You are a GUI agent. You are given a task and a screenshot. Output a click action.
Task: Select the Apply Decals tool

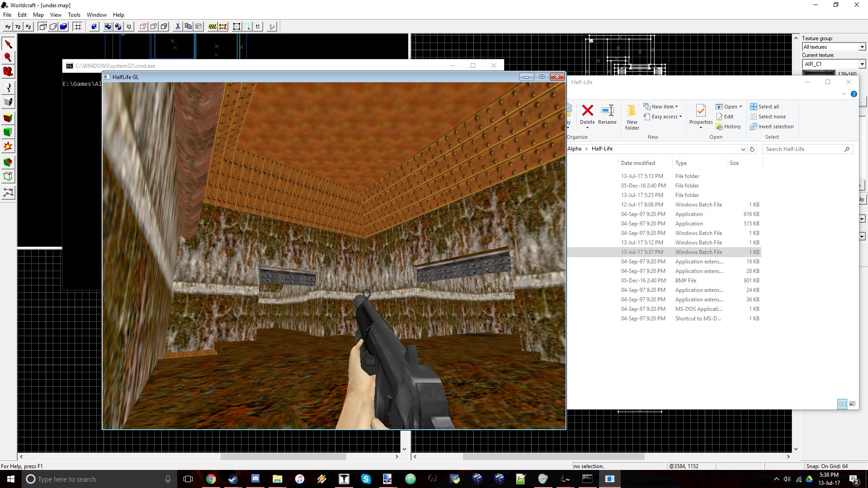tap(8, 146)
